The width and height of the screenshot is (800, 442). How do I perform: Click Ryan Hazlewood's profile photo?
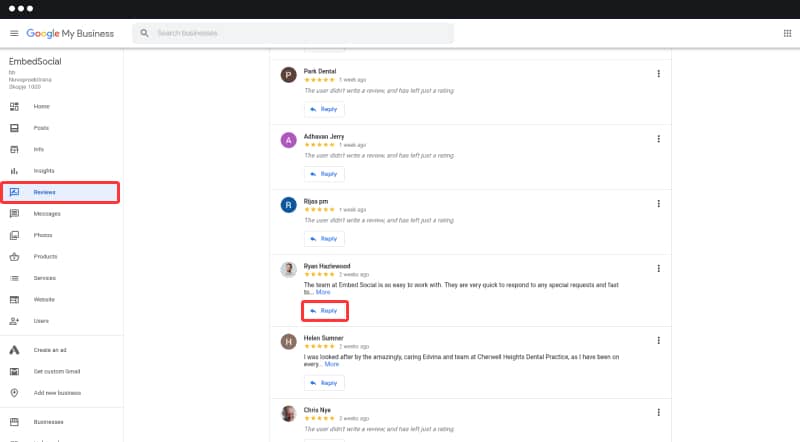click(288, 269)
